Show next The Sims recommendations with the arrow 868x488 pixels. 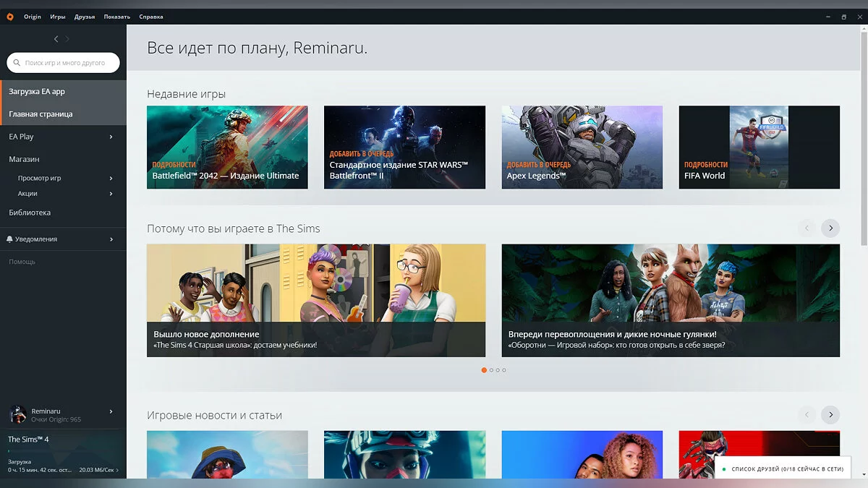[830, 228]
